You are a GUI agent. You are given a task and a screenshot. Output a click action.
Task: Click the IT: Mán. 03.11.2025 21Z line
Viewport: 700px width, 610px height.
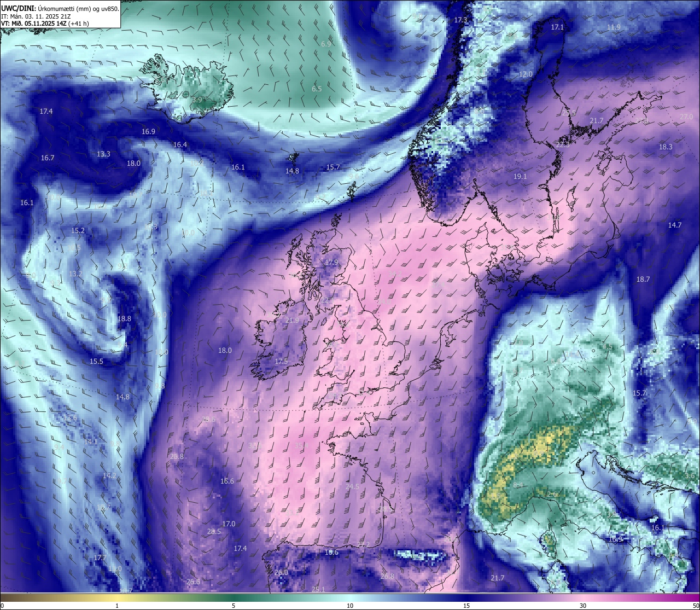(x=36, y=16)
